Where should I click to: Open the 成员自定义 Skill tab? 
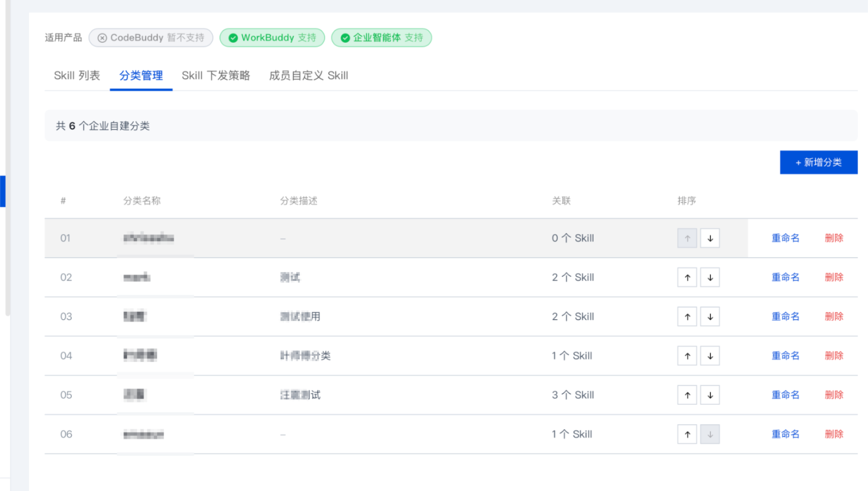309,75
